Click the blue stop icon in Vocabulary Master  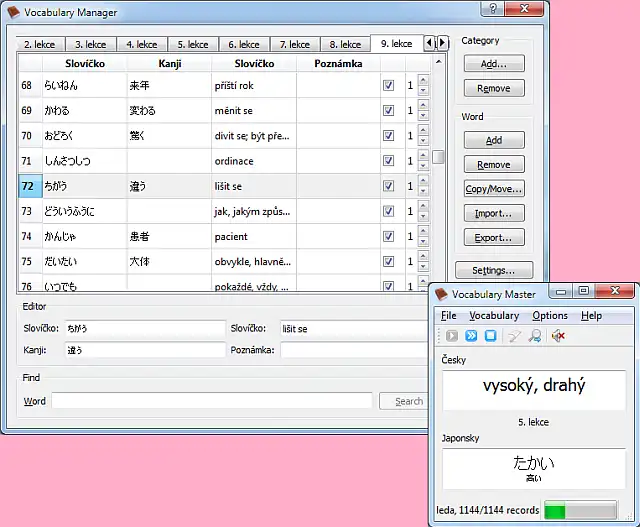point(491,336)
